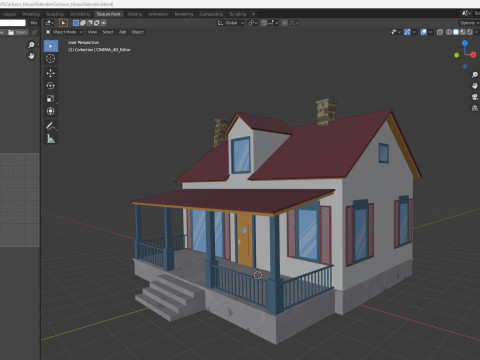The height and width of the screenshot is (360, 480).
Task: Open the viewport shading options dropdown
Action: pos(476,32)
